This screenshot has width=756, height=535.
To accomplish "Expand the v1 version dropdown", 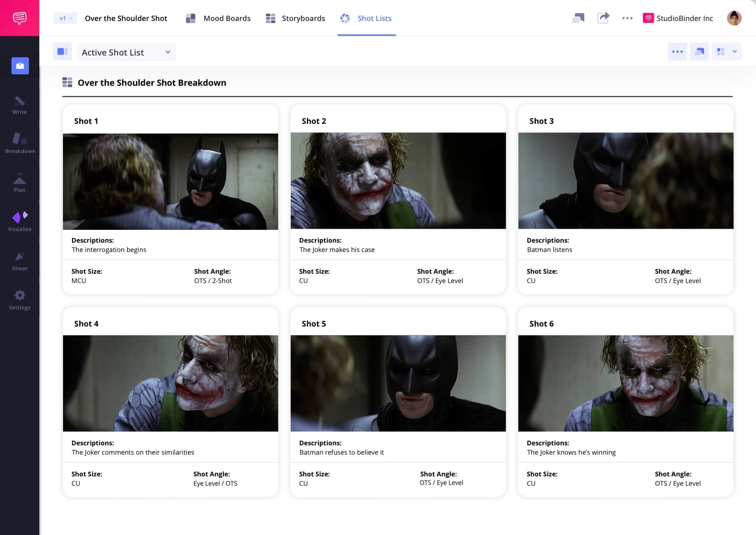I will click(65, 18).
